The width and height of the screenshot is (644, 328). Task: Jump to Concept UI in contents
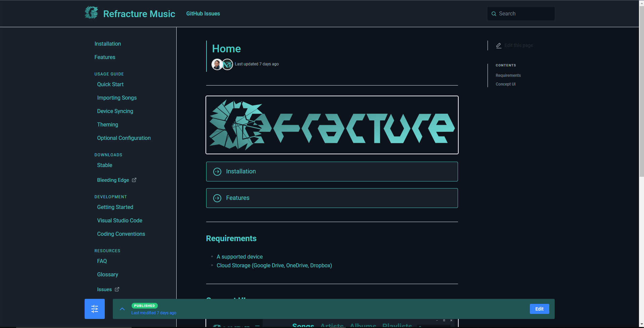point(506,84)
